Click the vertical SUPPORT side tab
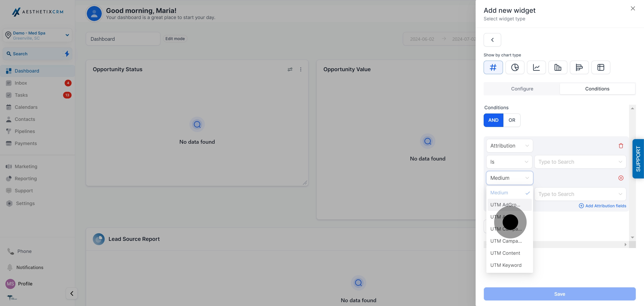The width and height of the screenshot is (644, 306). (638, 159)
